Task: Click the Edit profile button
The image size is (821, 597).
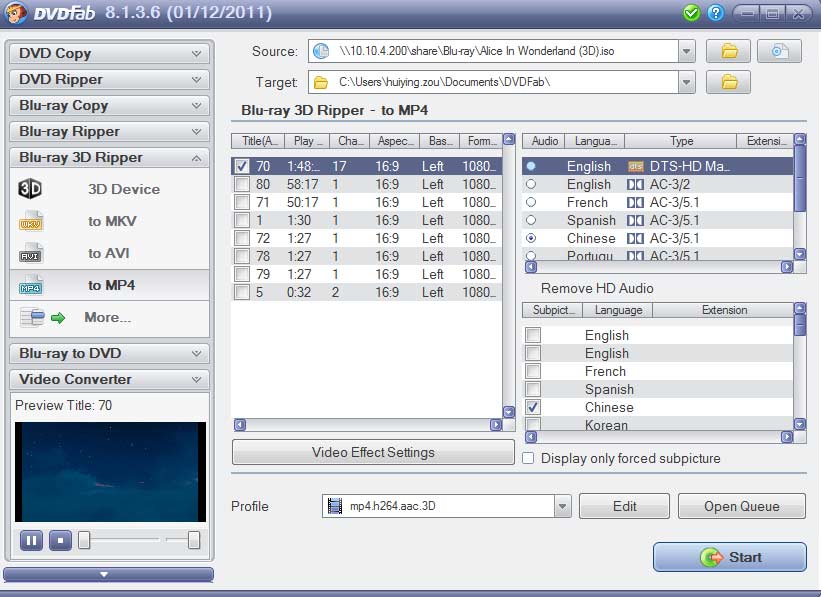Action: (x=624, y=506)
